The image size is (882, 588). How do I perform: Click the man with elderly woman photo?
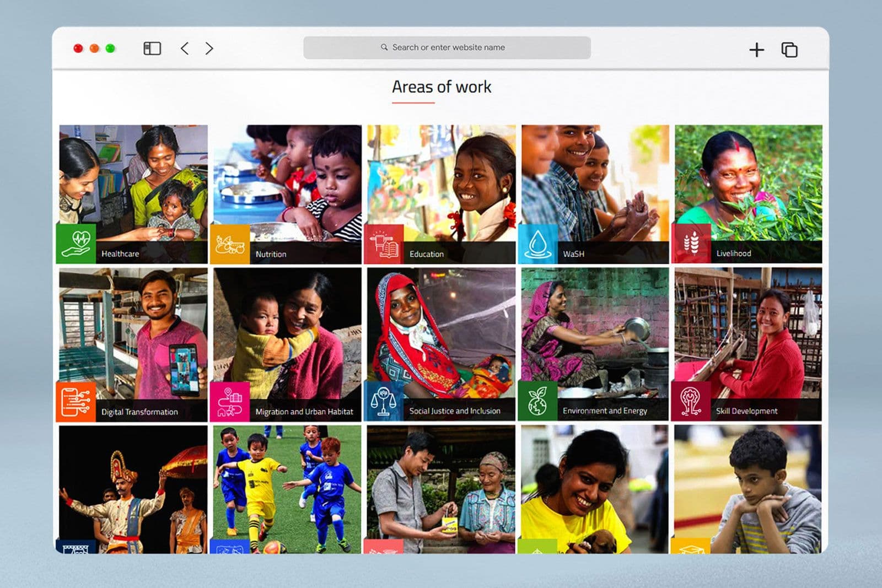pyautogui.click(x=441, y=489)
